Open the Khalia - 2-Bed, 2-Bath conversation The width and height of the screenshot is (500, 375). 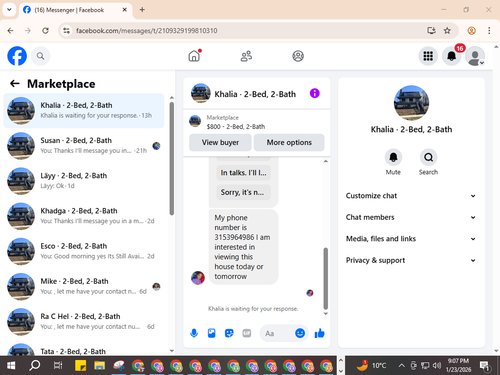point(84,111)
